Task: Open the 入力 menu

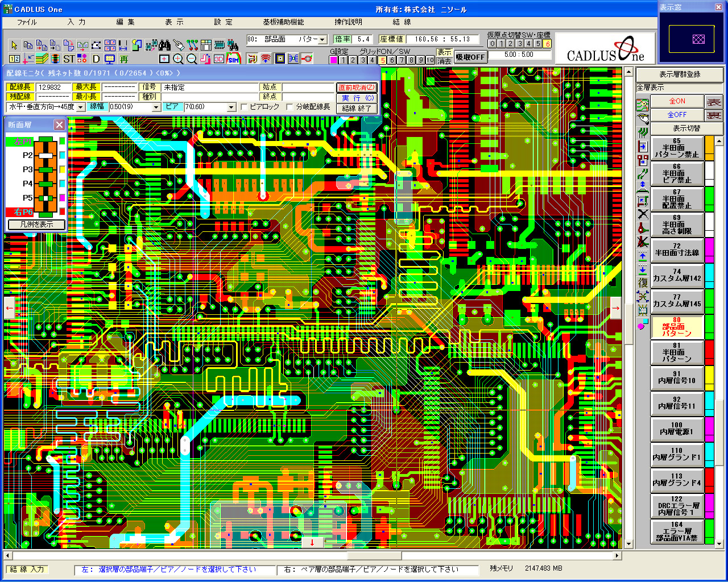Action: (76, 22)
